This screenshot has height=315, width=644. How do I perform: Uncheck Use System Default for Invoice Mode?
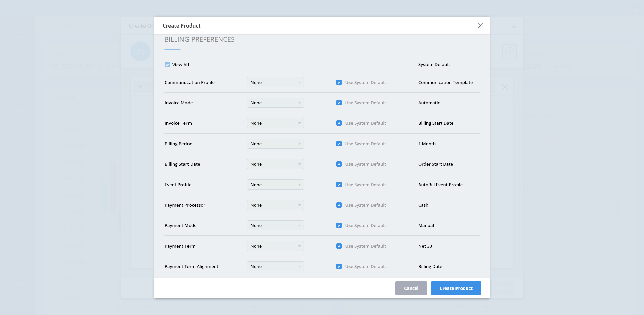click(339, 103)
